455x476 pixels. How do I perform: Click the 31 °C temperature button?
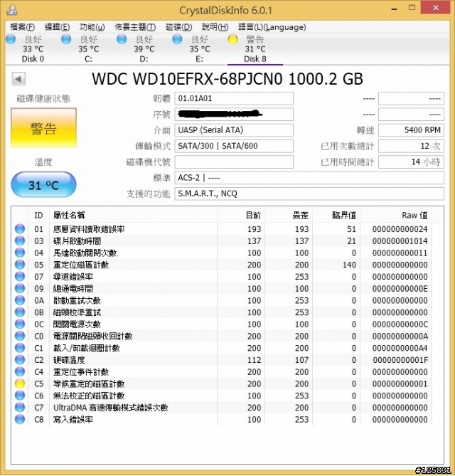tap(43, 184)
